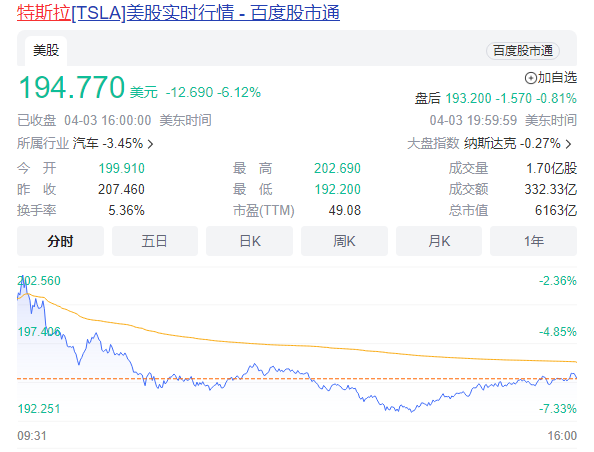Expand the 汽车 industry chevron arrow

(150, 144)
